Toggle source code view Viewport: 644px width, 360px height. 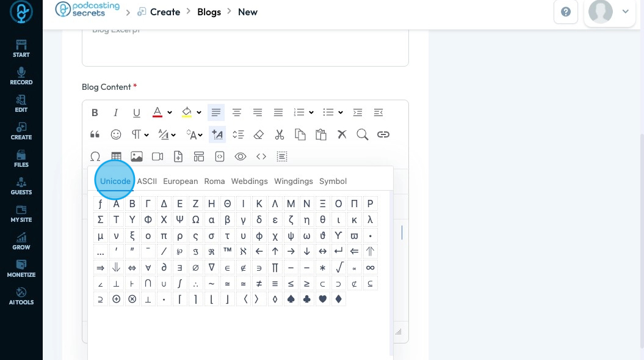(x=261, y=156)
